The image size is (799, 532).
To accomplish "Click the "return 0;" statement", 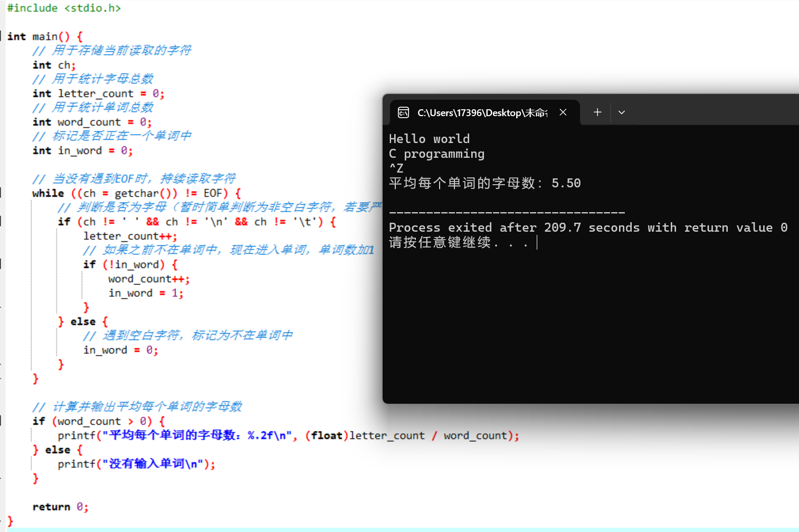I will pyautogui.click(x=60, y=507).
